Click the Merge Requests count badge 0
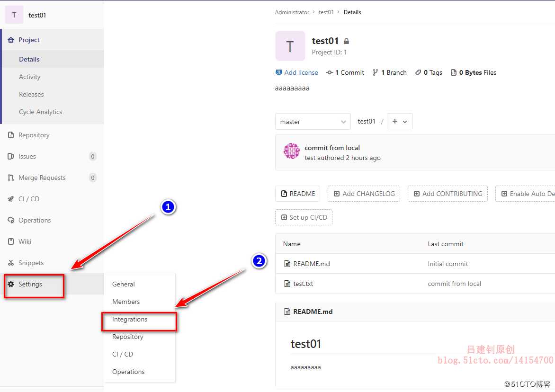This screenshot has width=555, height=392. pyautogui.click(x=93, y=178)
